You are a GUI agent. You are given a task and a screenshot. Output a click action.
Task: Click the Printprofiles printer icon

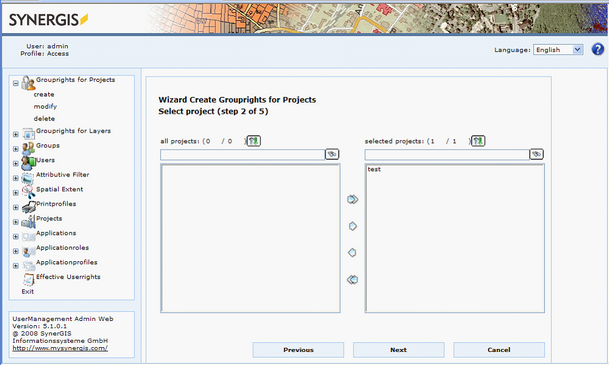(28, 207)
